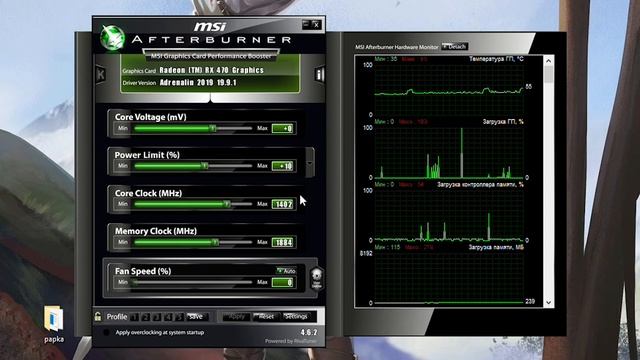640x360 pixels.
Task: Open the papka folder on the desktop
Action: [x=54, y=324]
